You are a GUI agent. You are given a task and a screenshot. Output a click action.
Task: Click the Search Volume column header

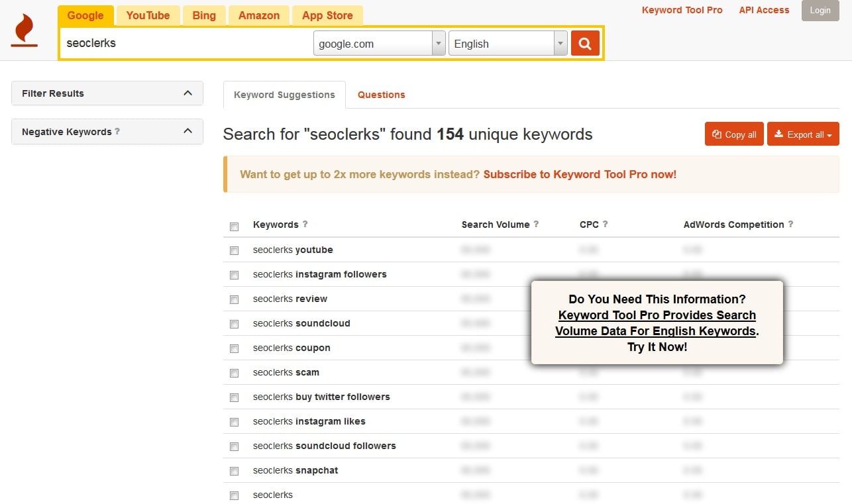[496, 225]
